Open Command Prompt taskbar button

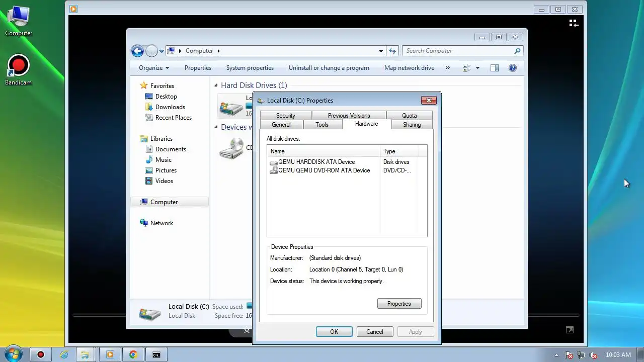point(156,354)
